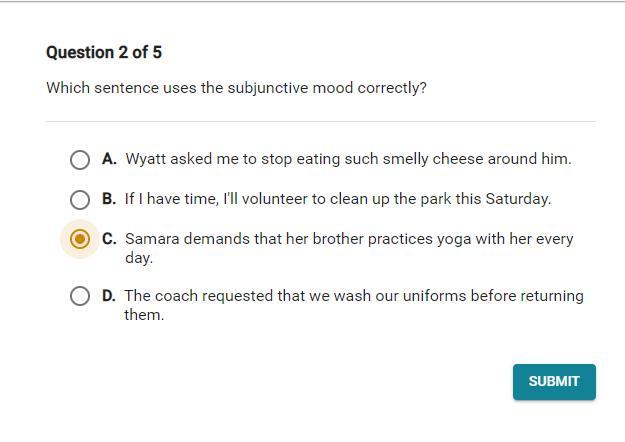
Task: Click the selected radio button for option C
Action: click(x=80, y=240)
